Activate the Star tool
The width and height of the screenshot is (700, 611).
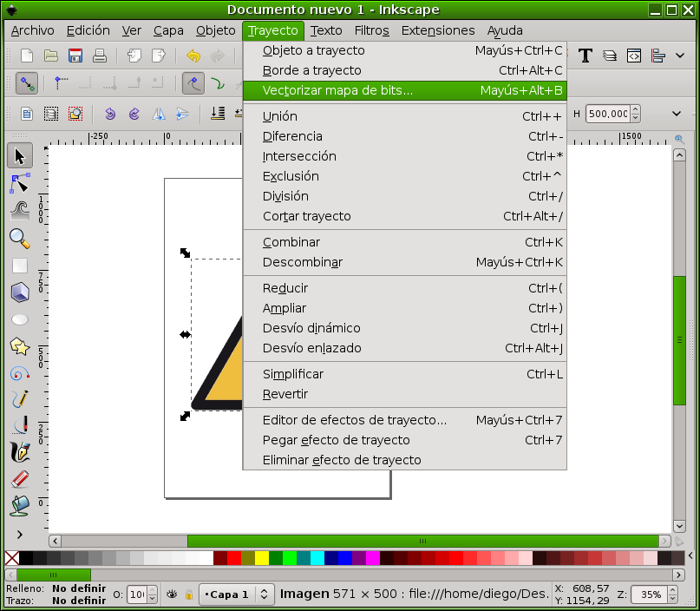click(19, 346)
